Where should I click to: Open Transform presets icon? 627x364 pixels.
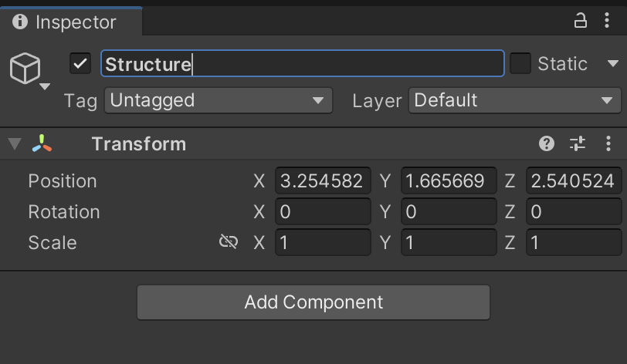point(578,143)
